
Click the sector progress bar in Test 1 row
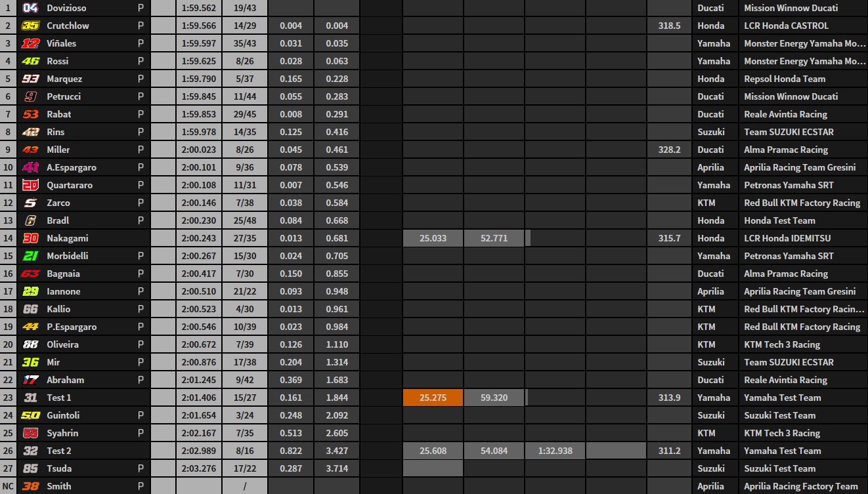coord(527,398)
